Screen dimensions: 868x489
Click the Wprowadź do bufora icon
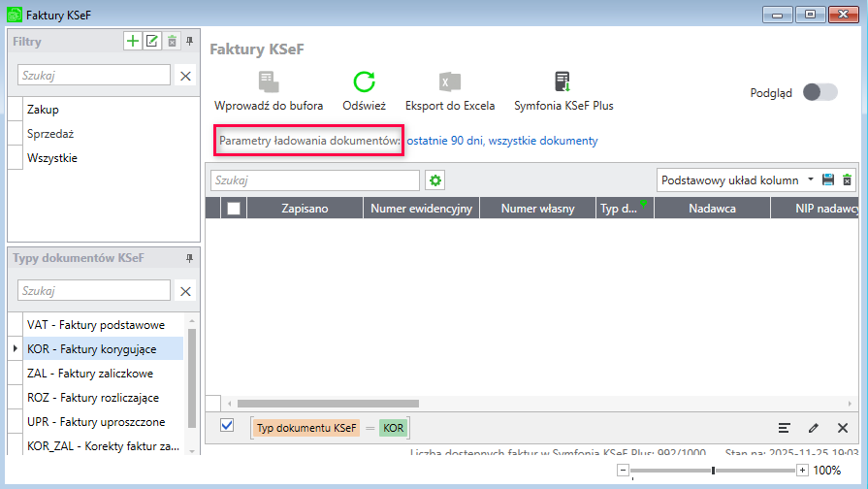[x=269, y=82]
